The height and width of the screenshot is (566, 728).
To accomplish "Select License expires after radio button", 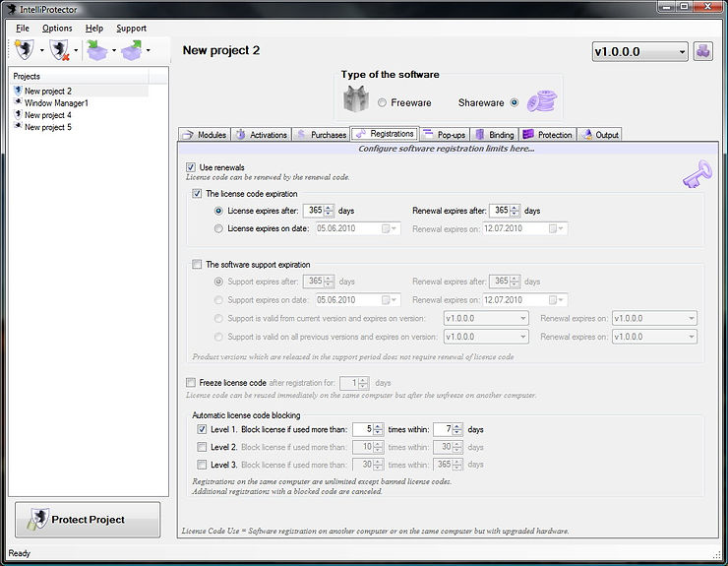I will (218, 211).
